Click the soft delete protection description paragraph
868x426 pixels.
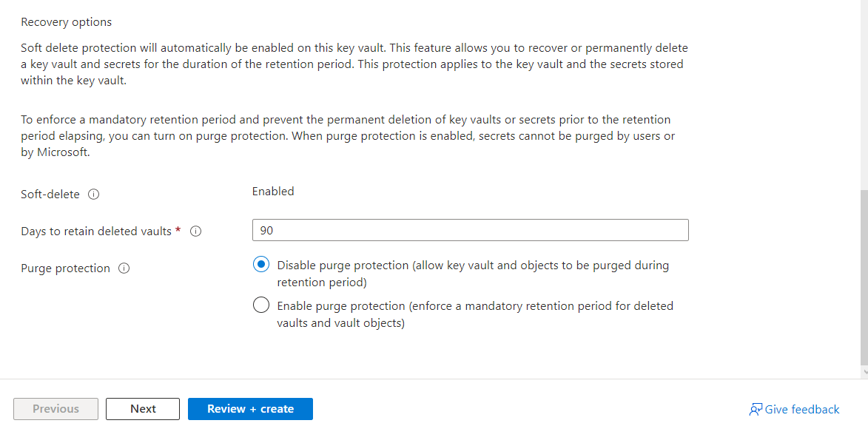tap(354, 64)
